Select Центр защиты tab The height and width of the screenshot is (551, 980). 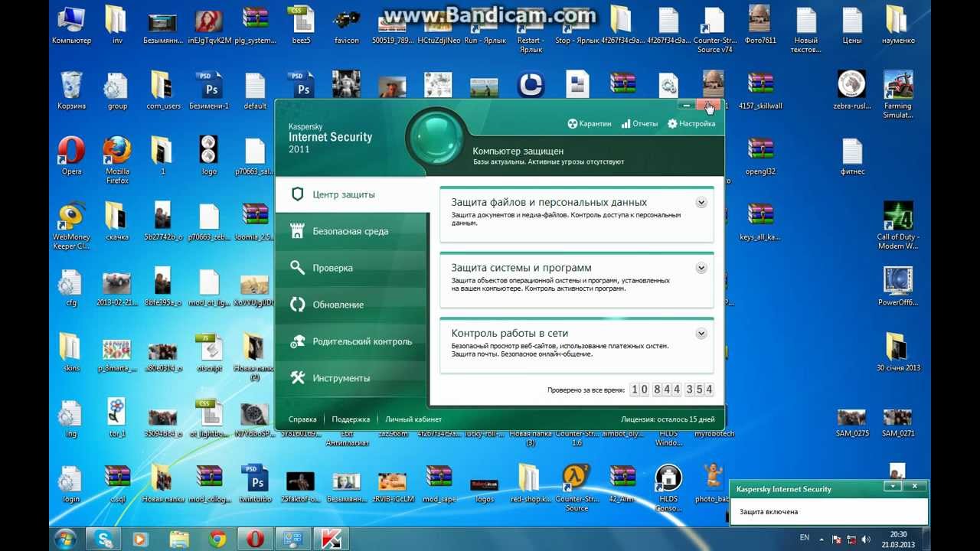(x=352, y=194)
